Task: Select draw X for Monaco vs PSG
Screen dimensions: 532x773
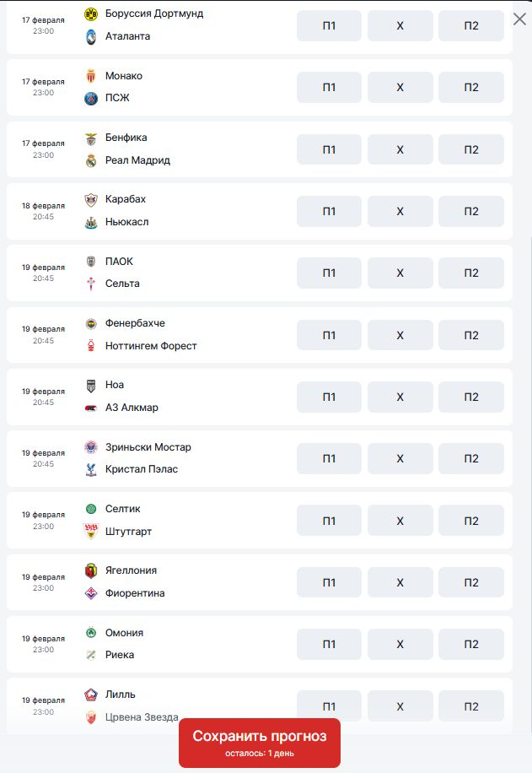Action: point(400,88)
